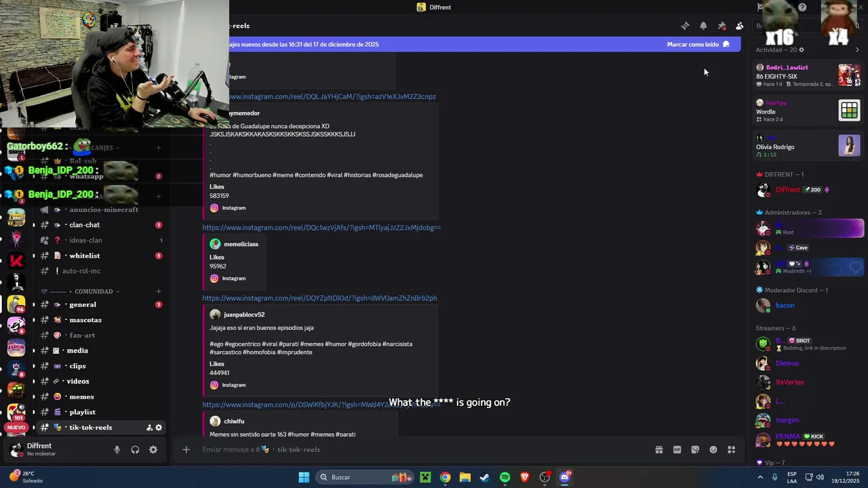
Task: Open Windows Start menu
Action: [x=304, y=477]
